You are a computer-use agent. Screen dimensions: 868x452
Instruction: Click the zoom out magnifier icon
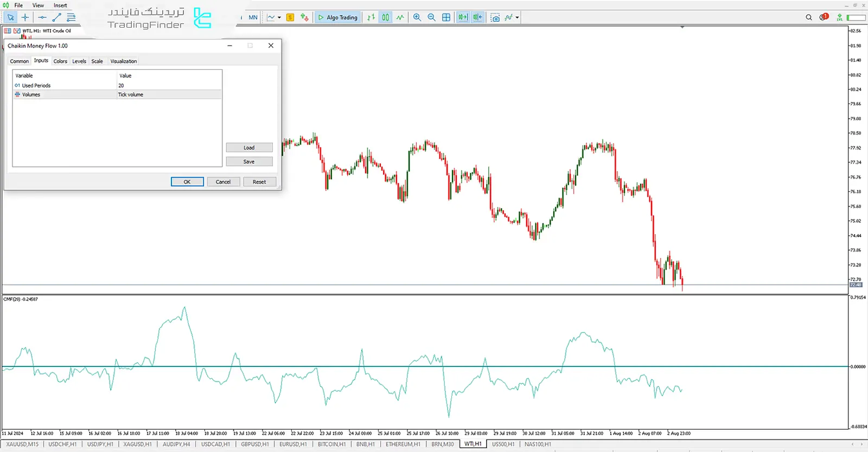pyautogui.click(x=431, y=17)
